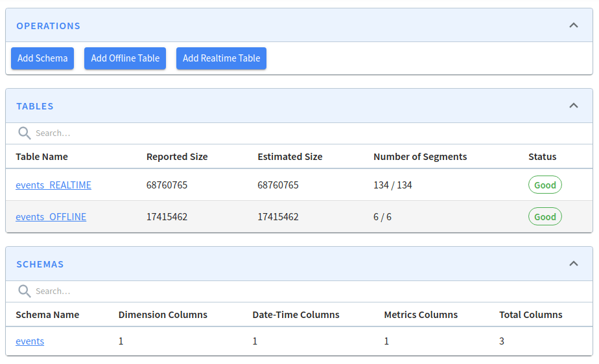599x364 pixels.
Task: Click Reported Size 17415462 for events_OFFLINE
Action: [167, 217]
